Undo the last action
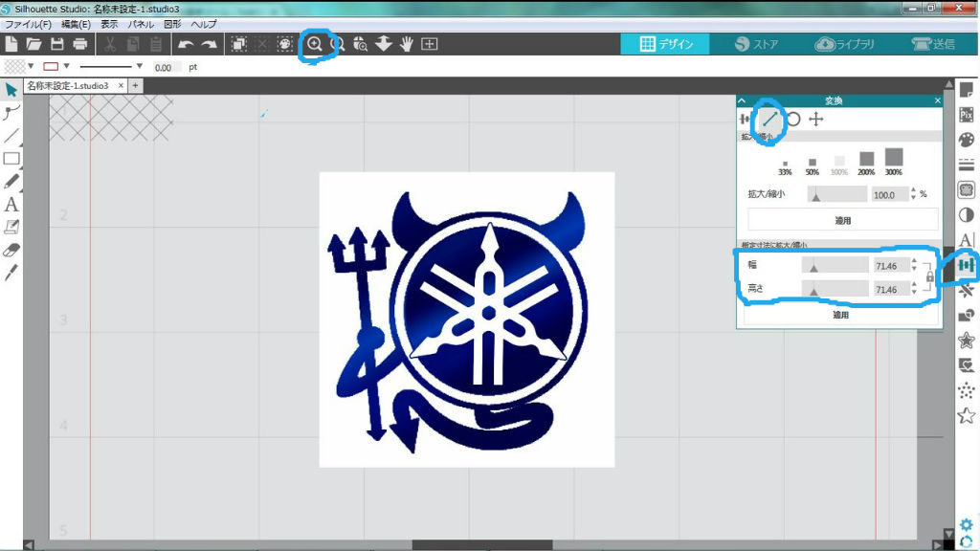Image resolution: width=980 pixels, height=551 pixels. [x=185, y=44]
